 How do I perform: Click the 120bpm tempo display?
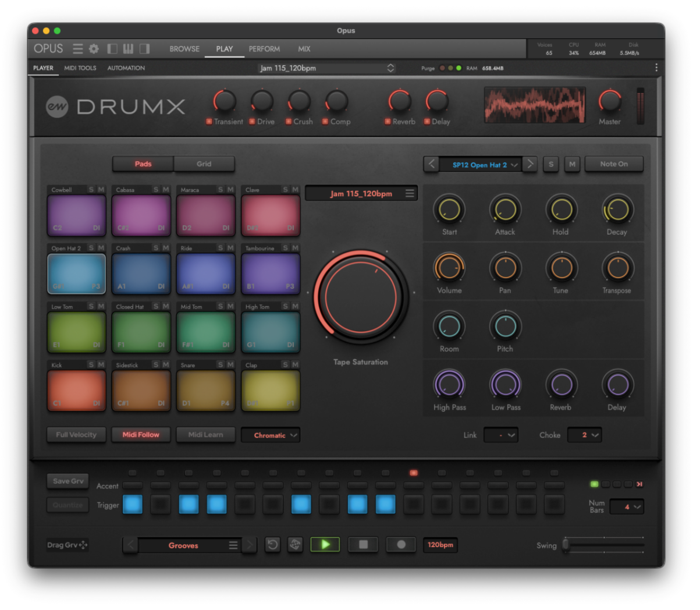440,545
